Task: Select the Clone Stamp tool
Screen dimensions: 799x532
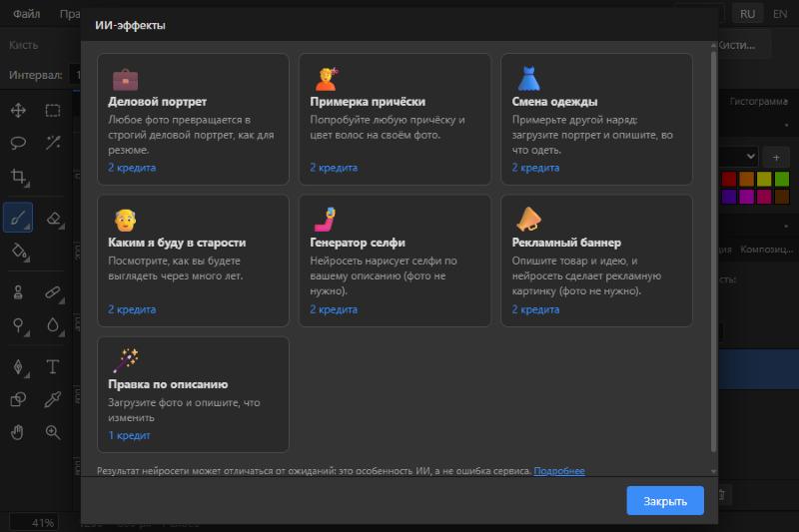Action: coord(18,292)
